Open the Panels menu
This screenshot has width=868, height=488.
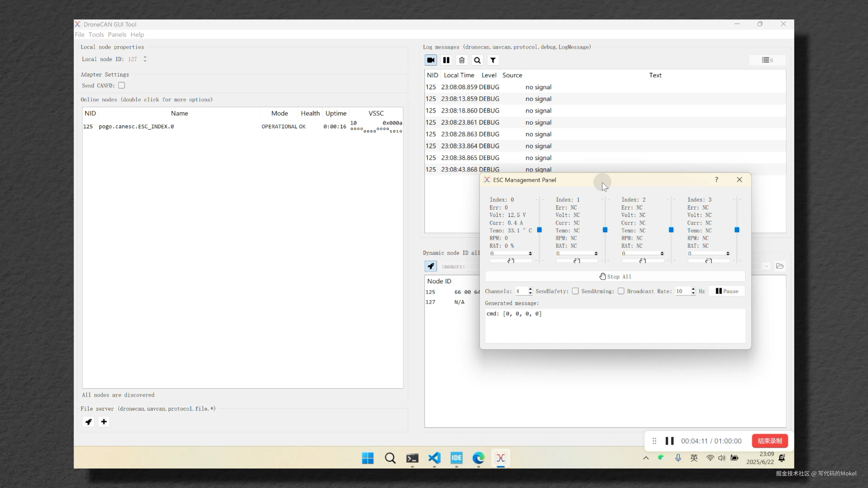coord(117,34)
